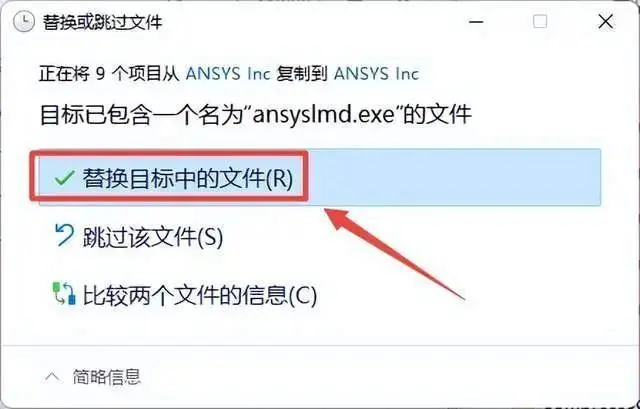Open the source ANSYS Inc folder link
Screen dimensions: 640x409
pos(228,74)
